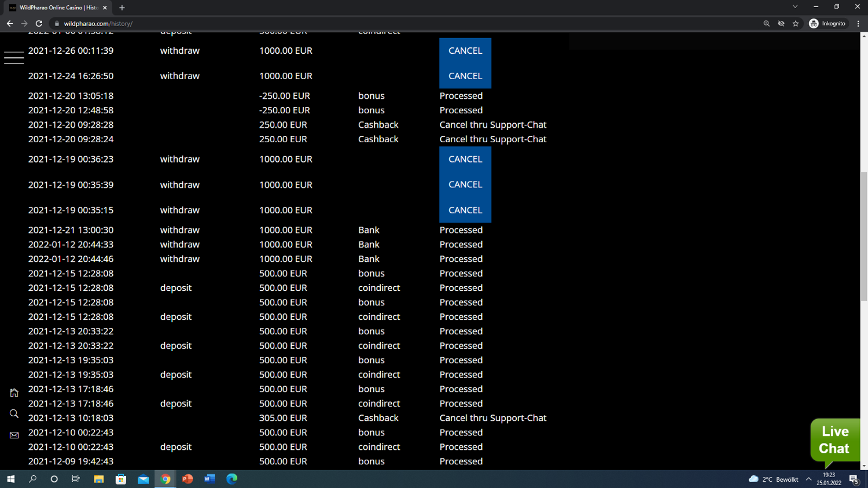
Task: Open the zoom magnifier in address bar
Action: pyautogui.click(x=766, y=24)
